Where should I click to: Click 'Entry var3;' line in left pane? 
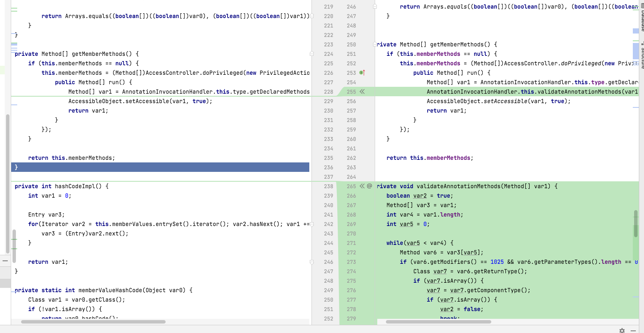coord(46,214)
